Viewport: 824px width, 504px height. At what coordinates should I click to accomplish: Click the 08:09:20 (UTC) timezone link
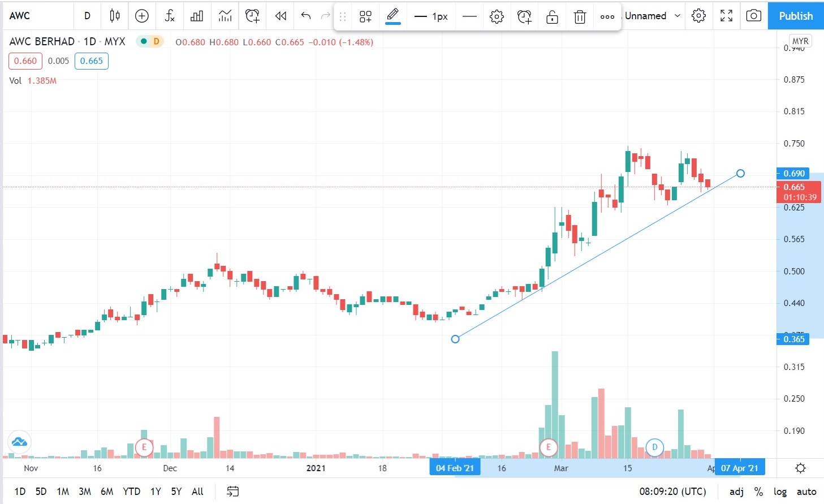pos(672,492)
